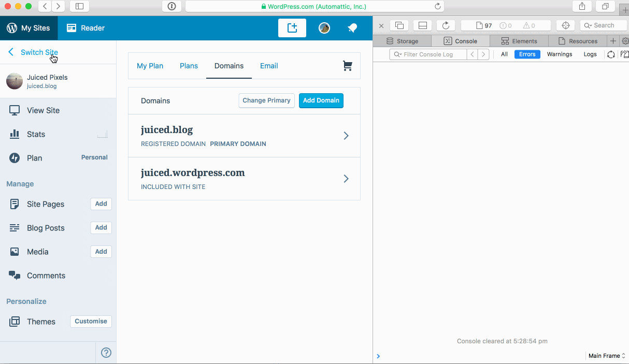Close the web inspector panel
The height and width of the screenshot is (364, 629).
(381, 25)
